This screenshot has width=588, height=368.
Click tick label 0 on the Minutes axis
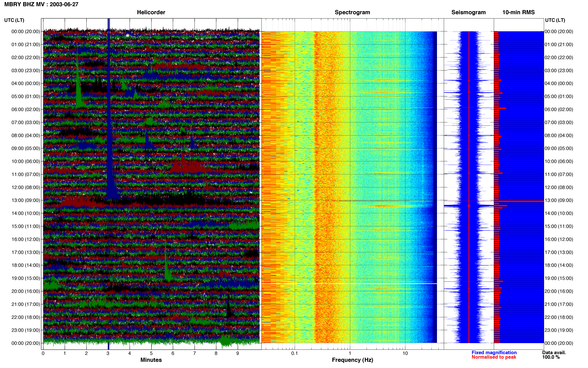[43, 353]
